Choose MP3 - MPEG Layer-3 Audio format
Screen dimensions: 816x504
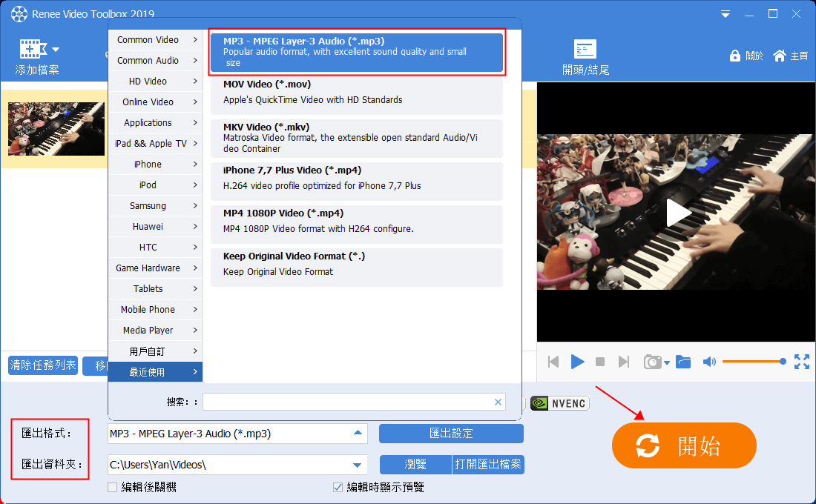point(357,52)
